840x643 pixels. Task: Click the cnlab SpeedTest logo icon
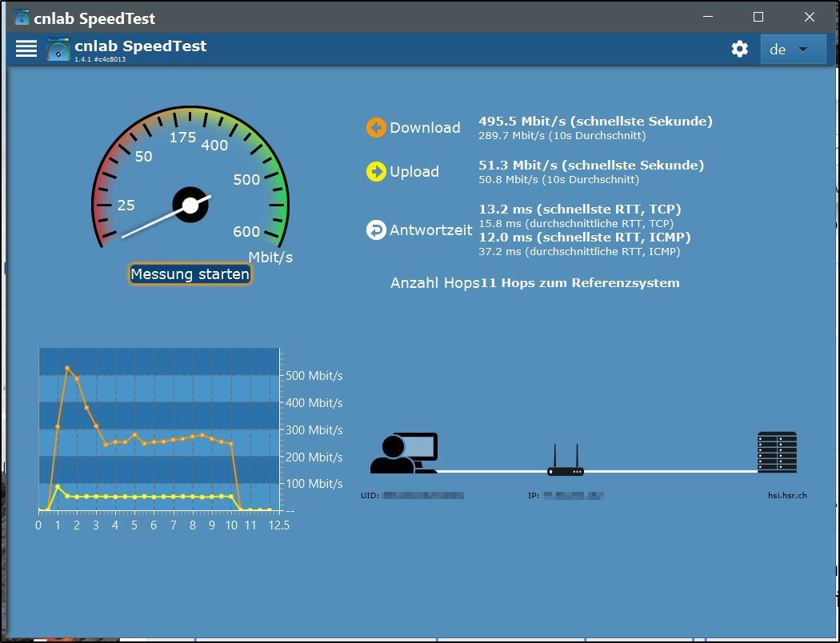(x=58, y=50)
